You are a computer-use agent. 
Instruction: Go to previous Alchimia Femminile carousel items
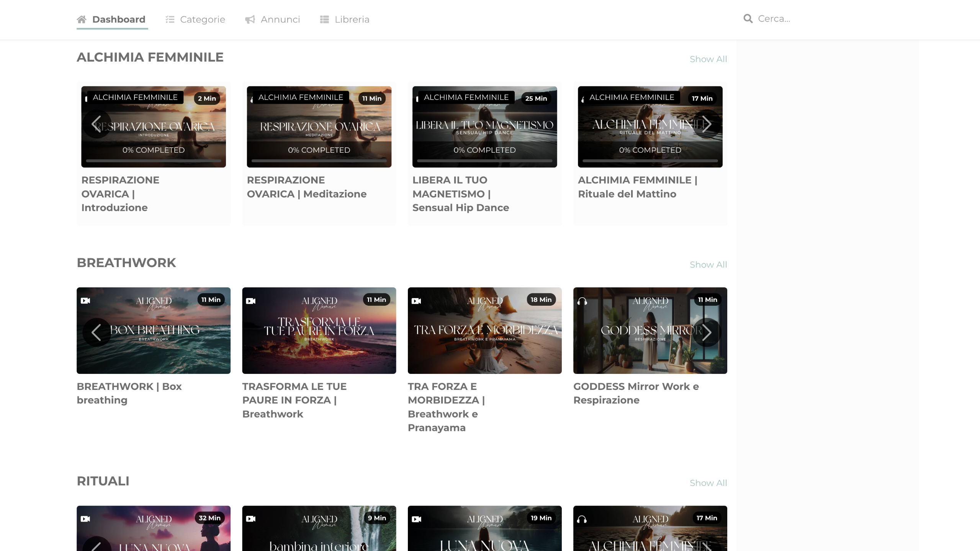(x=97, y=124)
